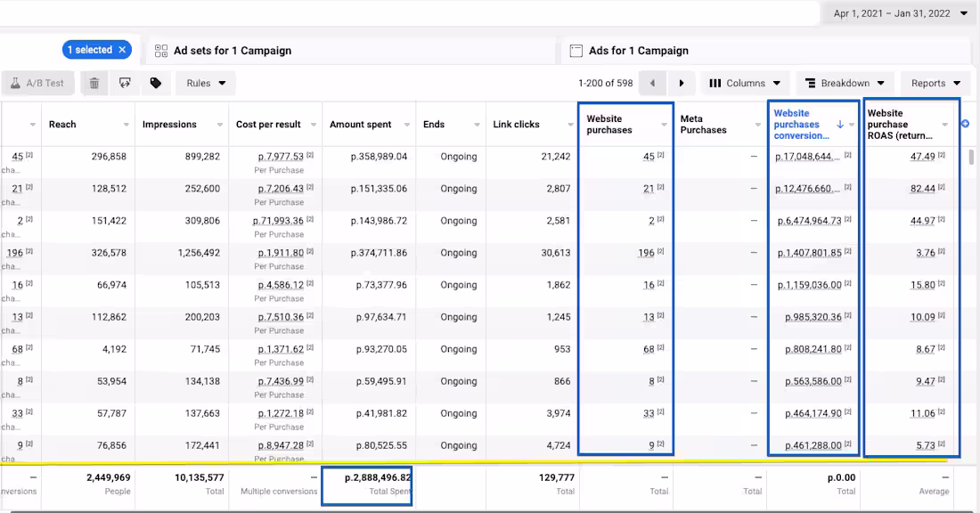Click the tag label icon
Screen dimensions: 980x513
[x=156, y=83]
